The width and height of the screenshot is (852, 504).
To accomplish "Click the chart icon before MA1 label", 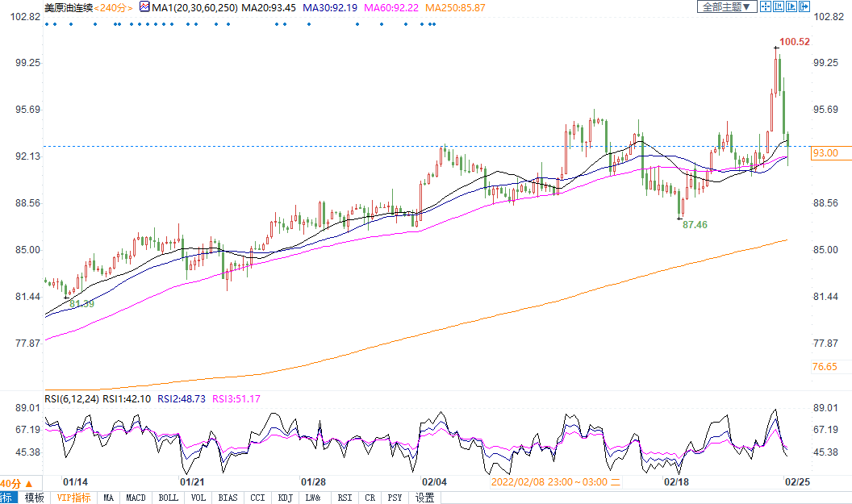I will [144, 6].
